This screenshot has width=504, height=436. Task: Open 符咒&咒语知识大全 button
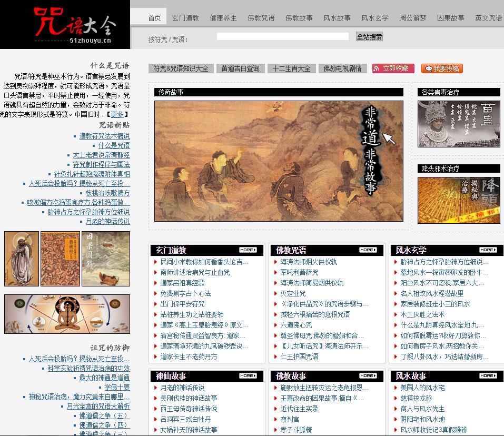(x=181, y=68)
